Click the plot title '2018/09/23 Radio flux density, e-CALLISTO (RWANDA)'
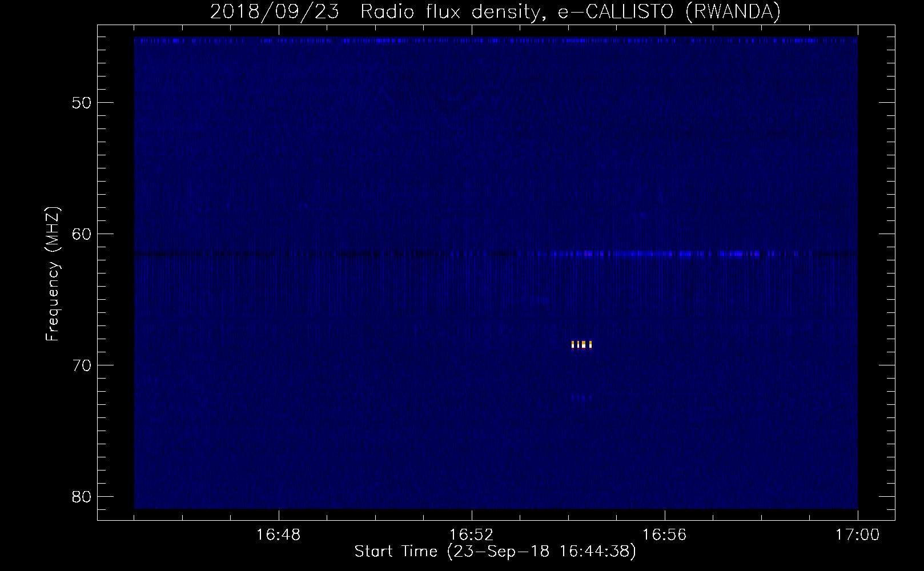924x571 pixels. 495,11
